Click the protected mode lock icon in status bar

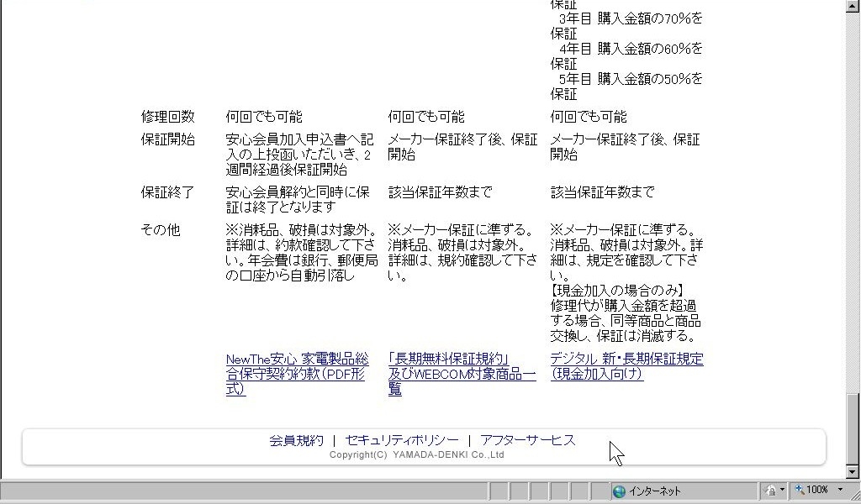pos(771,490)
